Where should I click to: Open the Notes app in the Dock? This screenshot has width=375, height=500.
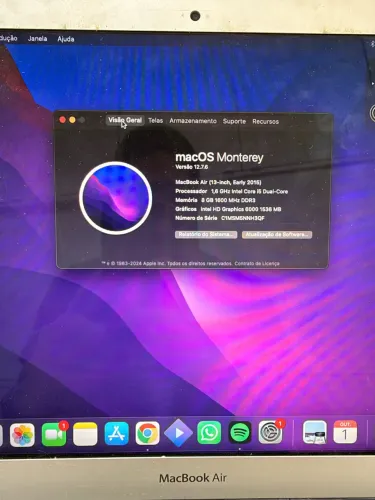(x=85, y=434)
